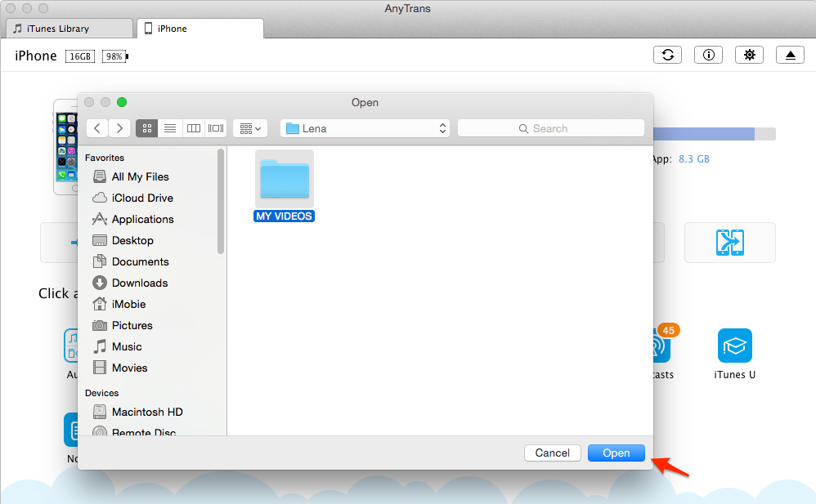Select the MY VIDEOS folder
The image size is (816, 504).
click(285, 185)
